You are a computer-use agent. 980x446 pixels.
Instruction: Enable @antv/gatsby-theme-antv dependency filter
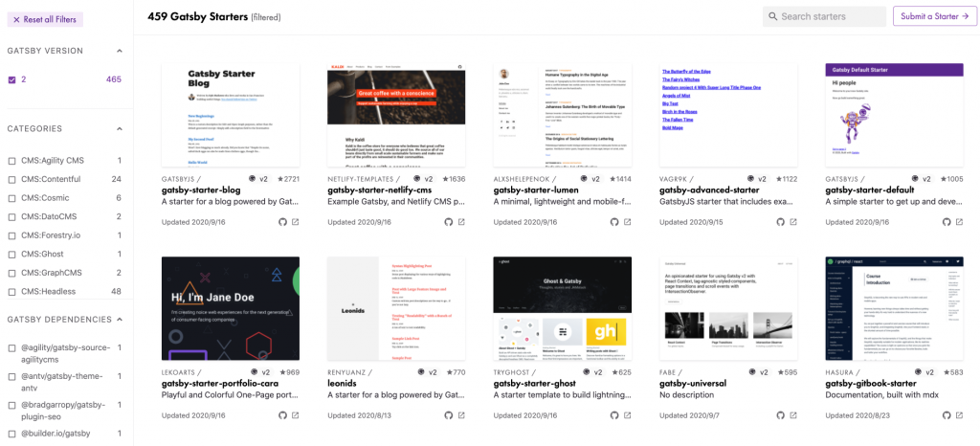point(11,377)
